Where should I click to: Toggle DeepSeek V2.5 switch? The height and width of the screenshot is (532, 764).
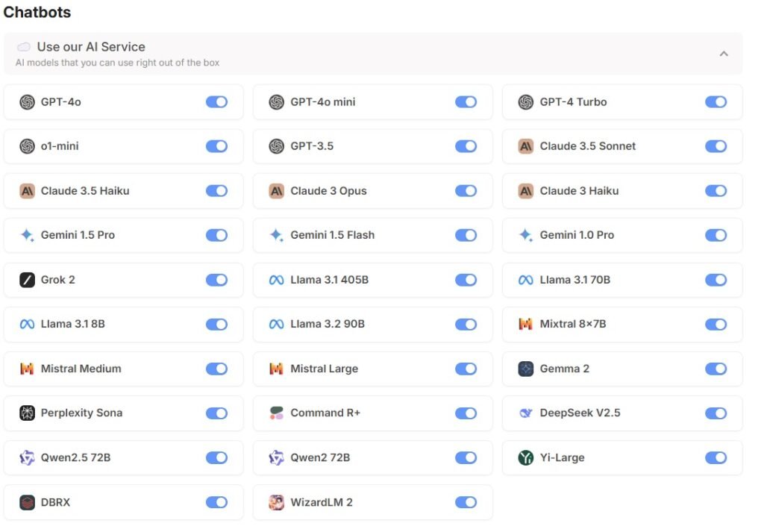(x=716, y=413)
